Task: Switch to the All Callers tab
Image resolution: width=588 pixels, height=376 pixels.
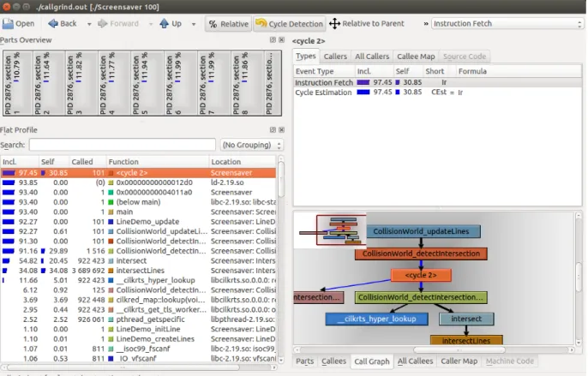Action: 372,57
